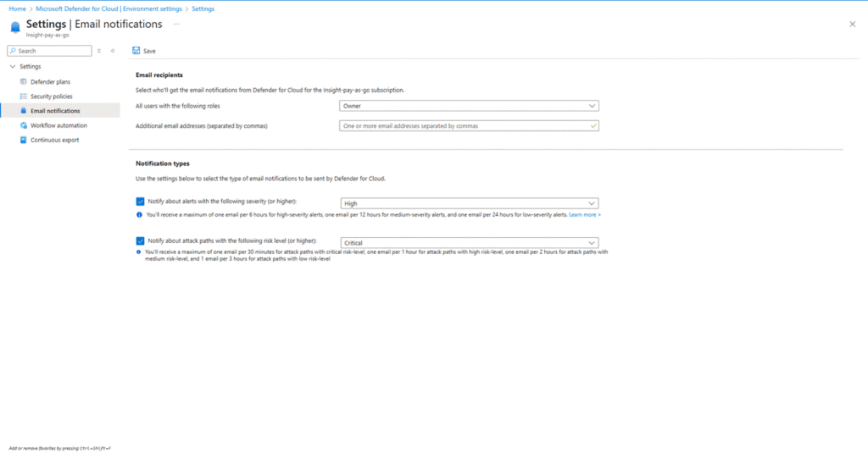The width and height of the screenshot is (868, 453).
Task: Click the info icon under alerts severity
Action: click(x=139, y=215)
